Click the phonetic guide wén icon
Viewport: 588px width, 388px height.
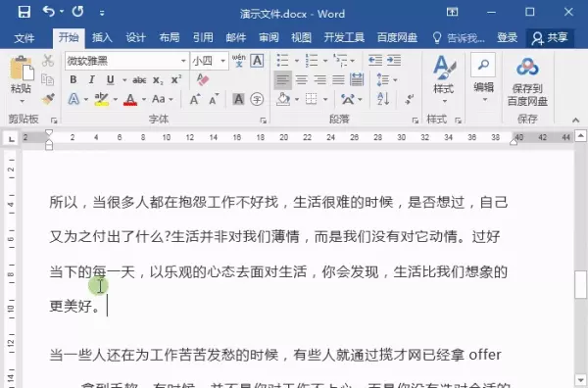[x=238, y=60]
